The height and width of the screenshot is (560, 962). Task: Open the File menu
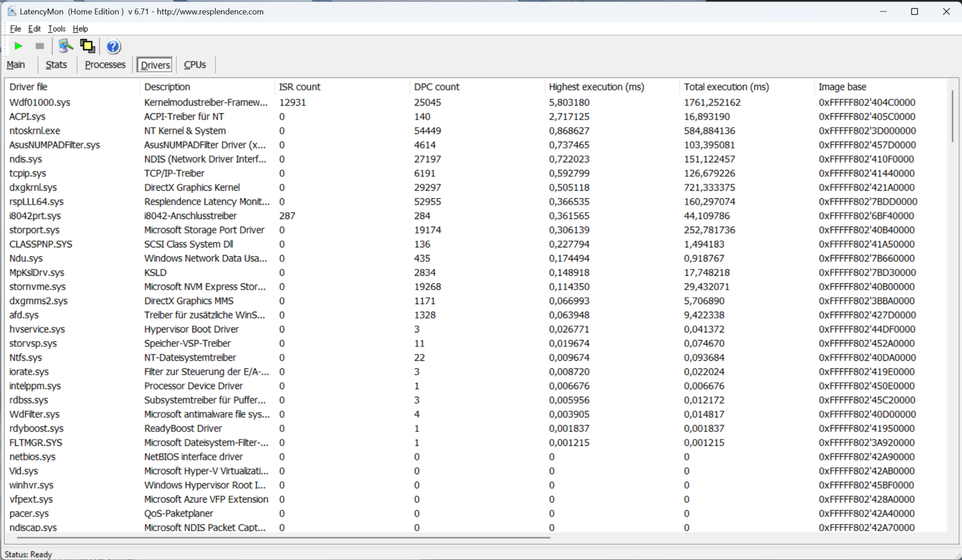click(16, 29)
